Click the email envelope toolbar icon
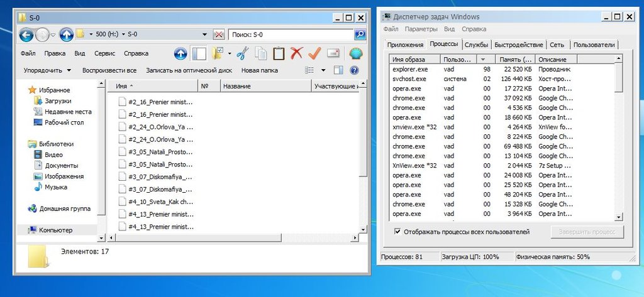 pos(333,54)
